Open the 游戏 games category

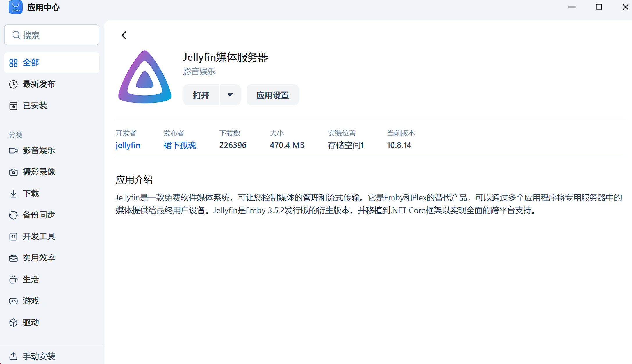tap(13, 301)
